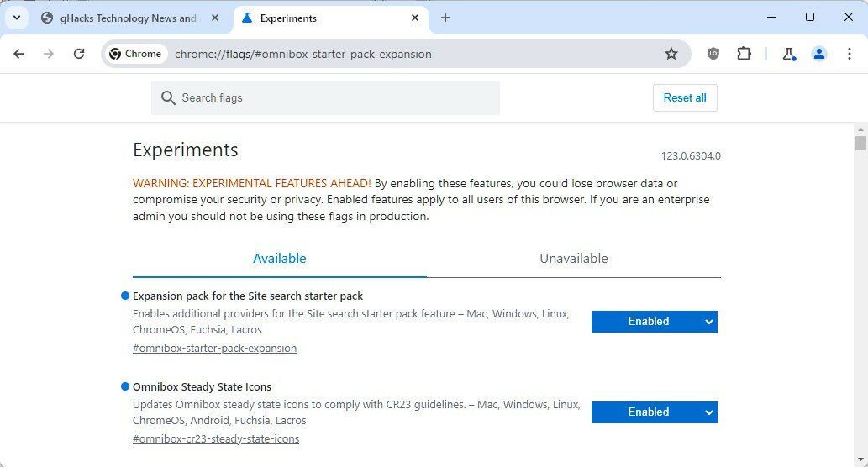
Task: Click into the Search flags field
Action: click(x=325, y=98)
